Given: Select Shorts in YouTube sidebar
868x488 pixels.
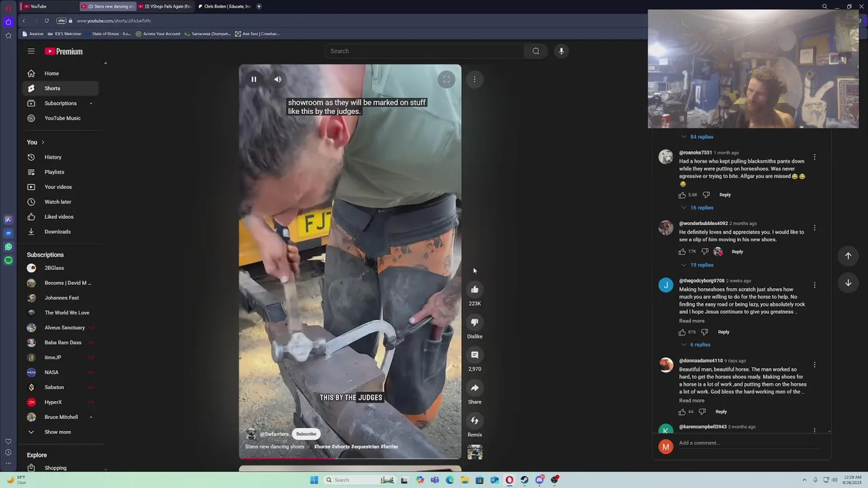Looking at the screenshot, I should pyautogui.click(x=61, y=88).
